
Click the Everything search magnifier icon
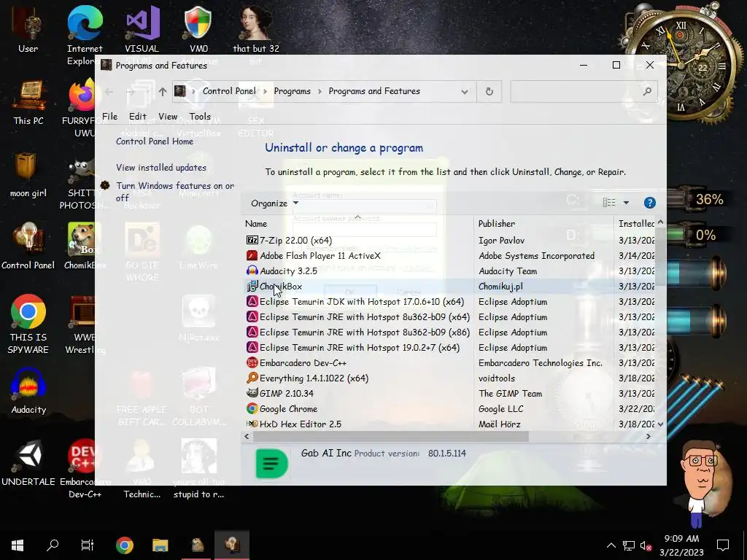coord(252,378)
